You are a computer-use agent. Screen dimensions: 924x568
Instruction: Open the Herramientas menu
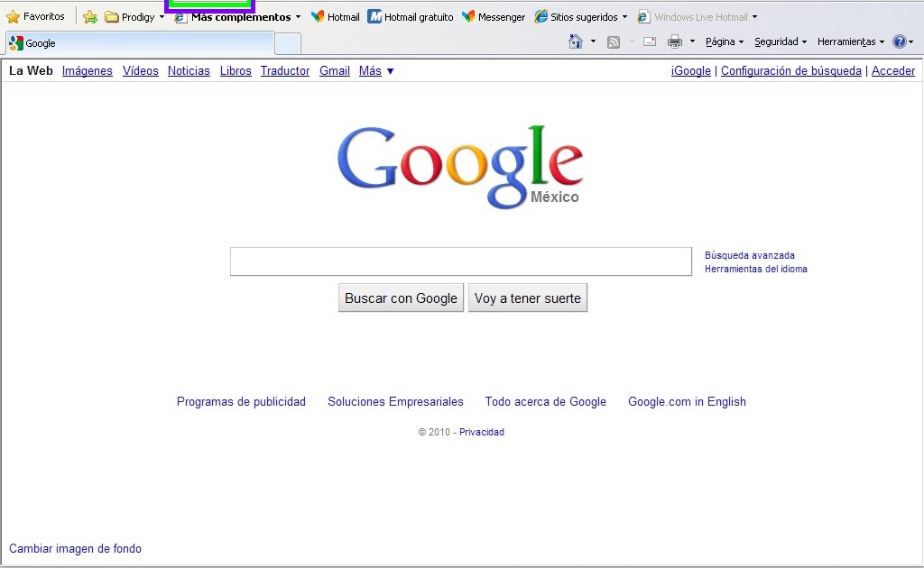pos(851,41)
